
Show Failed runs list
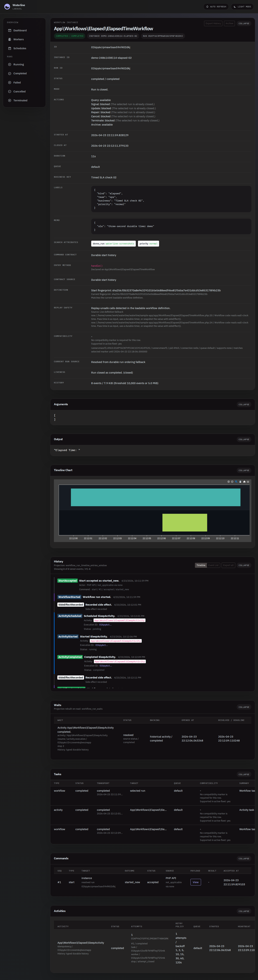pos(24,83)
